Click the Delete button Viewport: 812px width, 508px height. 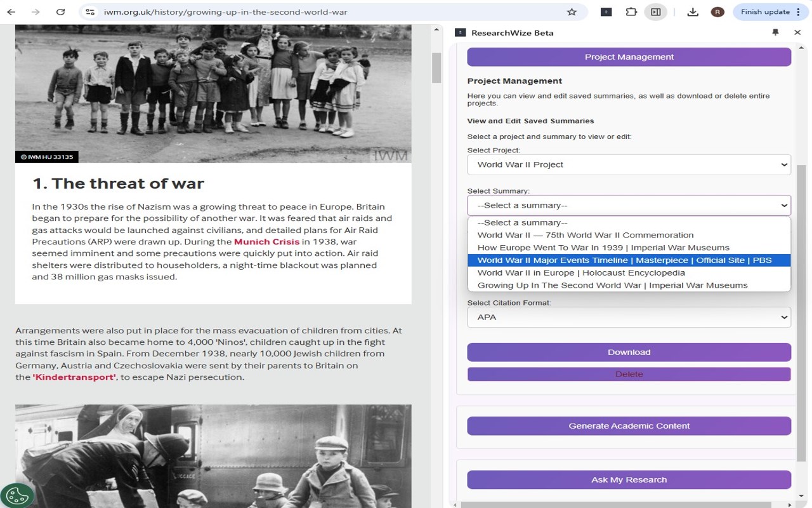pyautogui.click(x=629, y=374)
